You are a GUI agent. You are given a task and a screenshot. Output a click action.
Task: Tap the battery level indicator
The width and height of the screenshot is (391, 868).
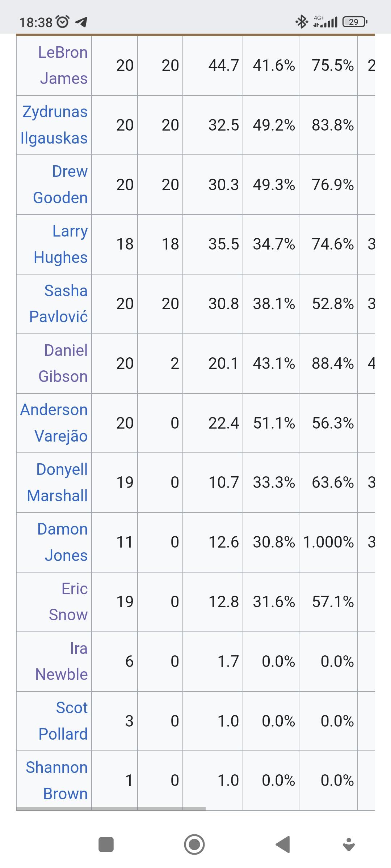click(355, 22)
